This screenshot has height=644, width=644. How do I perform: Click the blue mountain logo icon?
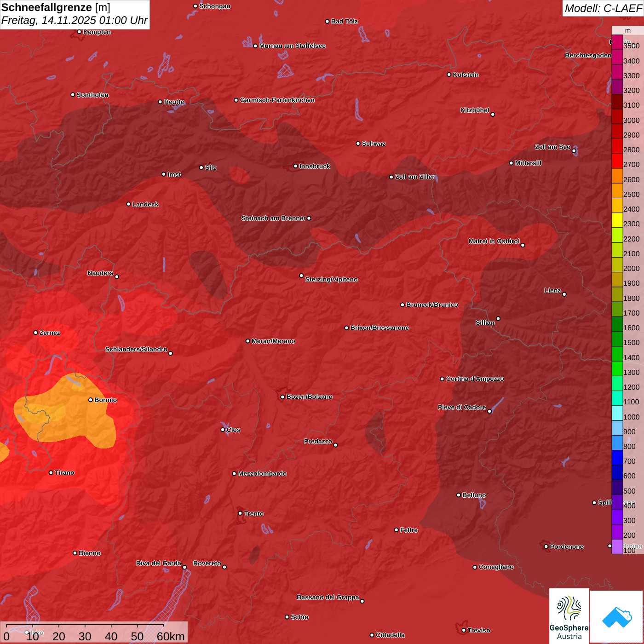pos(617,616)
